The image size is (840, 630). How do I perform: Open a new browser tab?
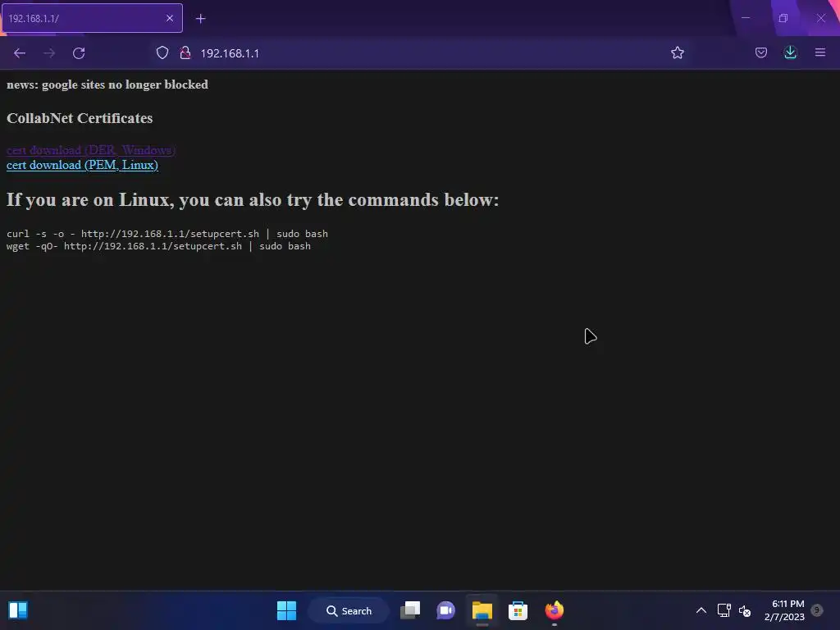(x=200, y=19)
